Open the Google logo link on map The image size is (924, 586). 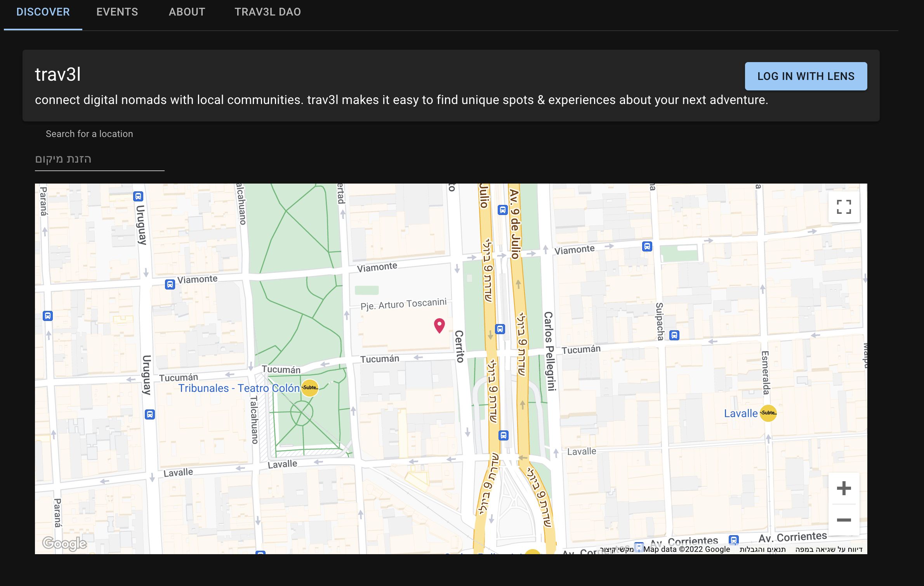tap(64, 543)
